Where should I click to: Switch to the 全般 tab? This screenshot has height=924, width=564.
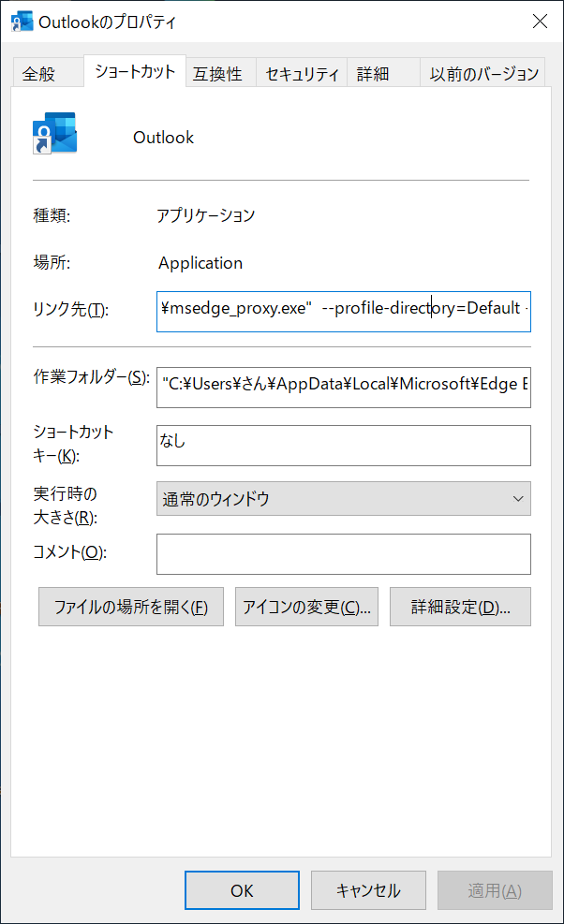pyautogui.click(x=47, y=74)
